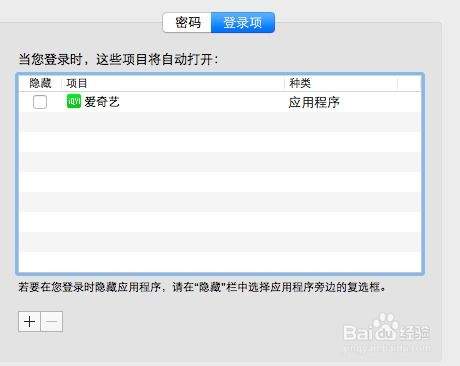Add a login item with plus button
Viewport: 460px width, 366px height.
(x=30, y=322)
